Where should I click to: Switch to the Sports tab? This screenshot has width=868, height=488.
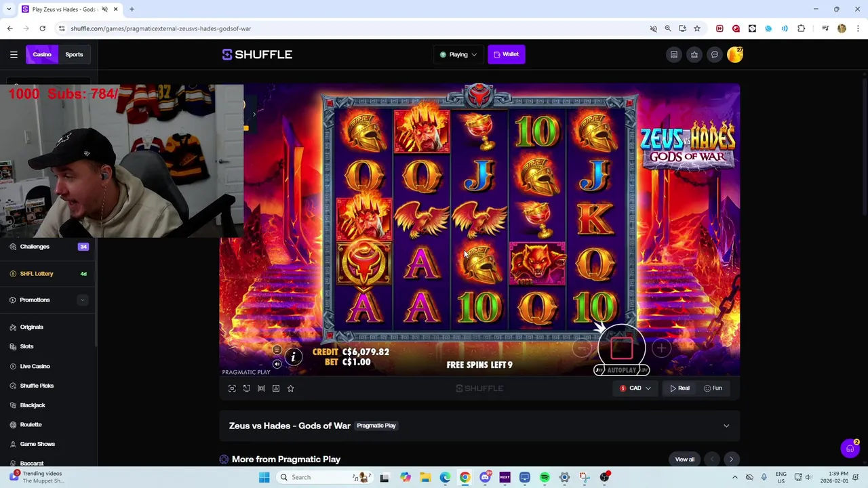(x=74, y=54)
